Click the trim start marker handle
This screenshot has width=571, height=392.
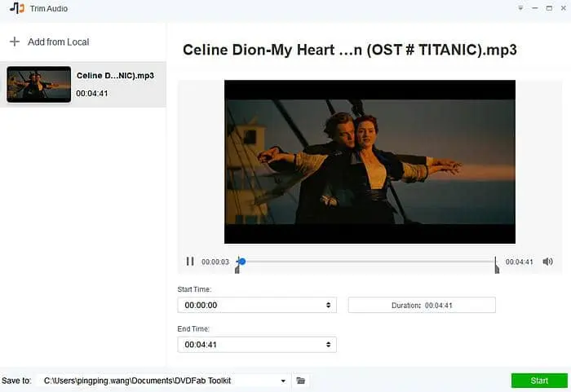point(237,269)
